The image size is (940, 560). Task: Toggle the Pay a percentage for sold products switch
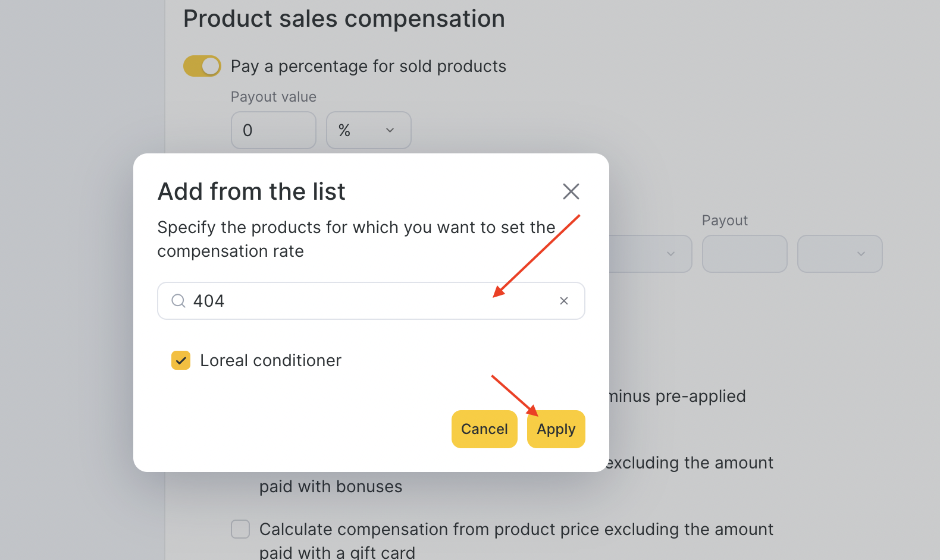coord(202,66)
